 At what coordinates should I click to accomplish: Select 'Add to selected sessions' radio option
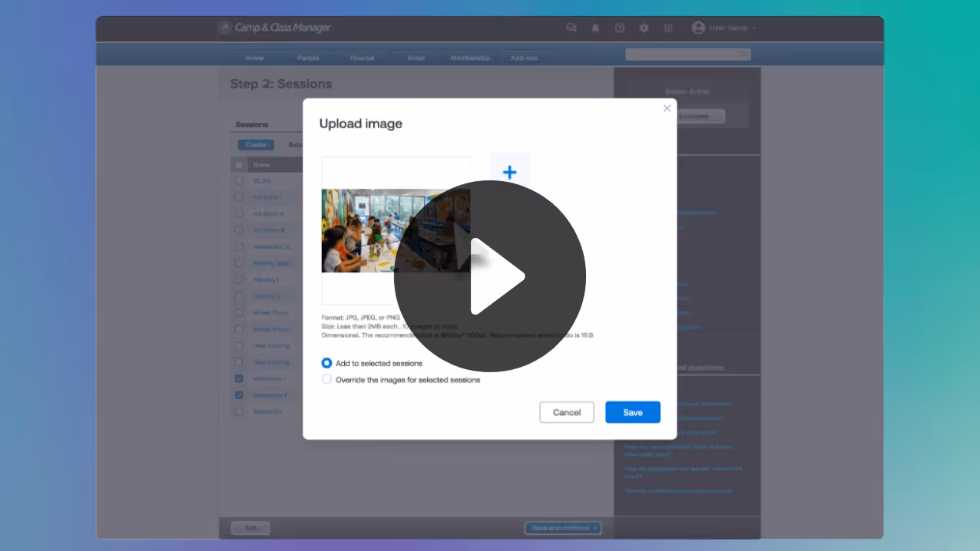(327, 363)
